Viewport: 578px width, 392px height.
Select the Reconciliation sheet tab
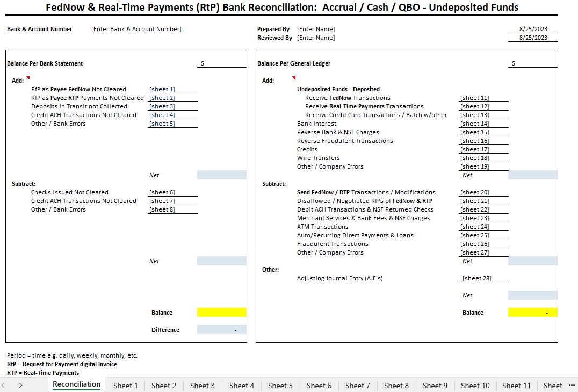coord(77,384)
